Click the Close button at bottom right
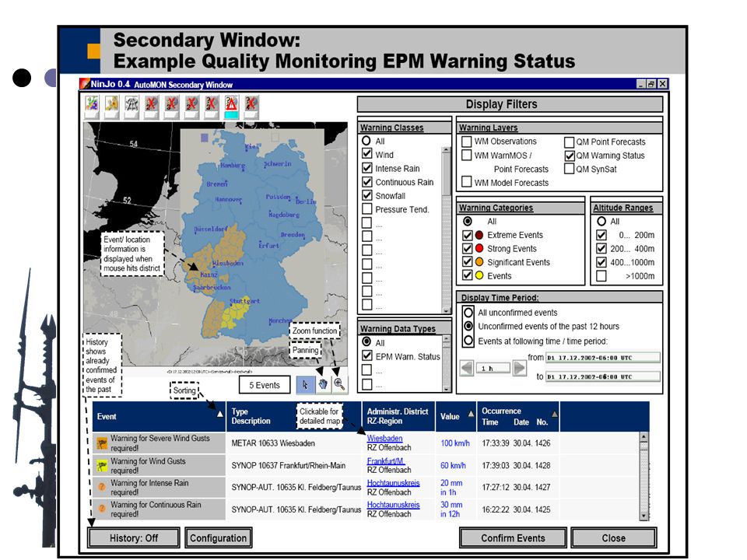747x560 pixels. click(x=614, y=538)
